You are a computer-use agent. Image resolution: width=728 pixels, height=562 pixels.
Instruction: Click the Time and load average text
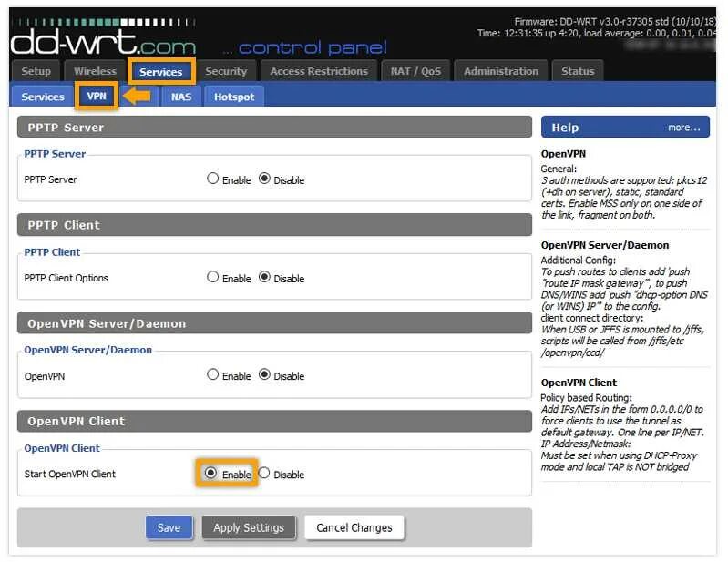tap(596, 33)
